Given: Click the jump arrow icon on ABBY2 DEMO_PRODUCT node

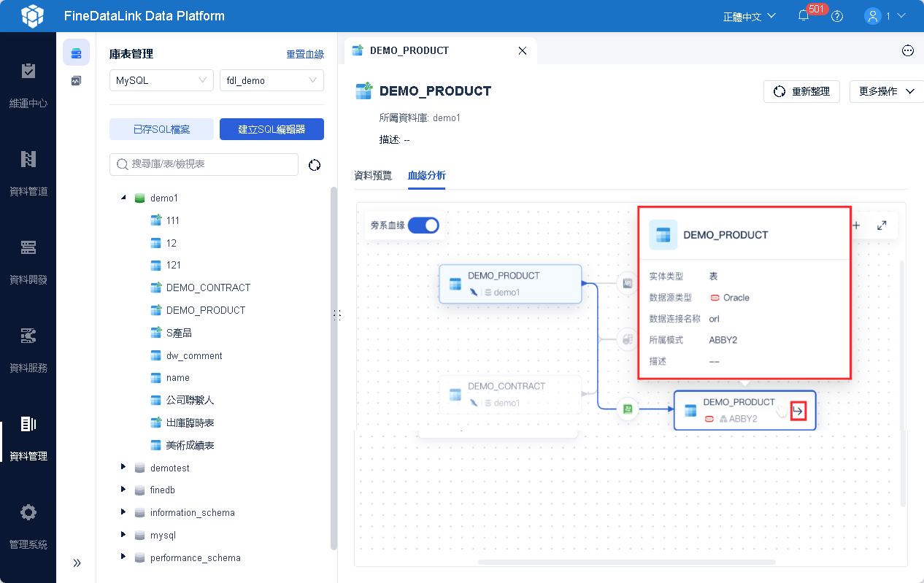Looking at the screenshot, I should tap(798, 412).
